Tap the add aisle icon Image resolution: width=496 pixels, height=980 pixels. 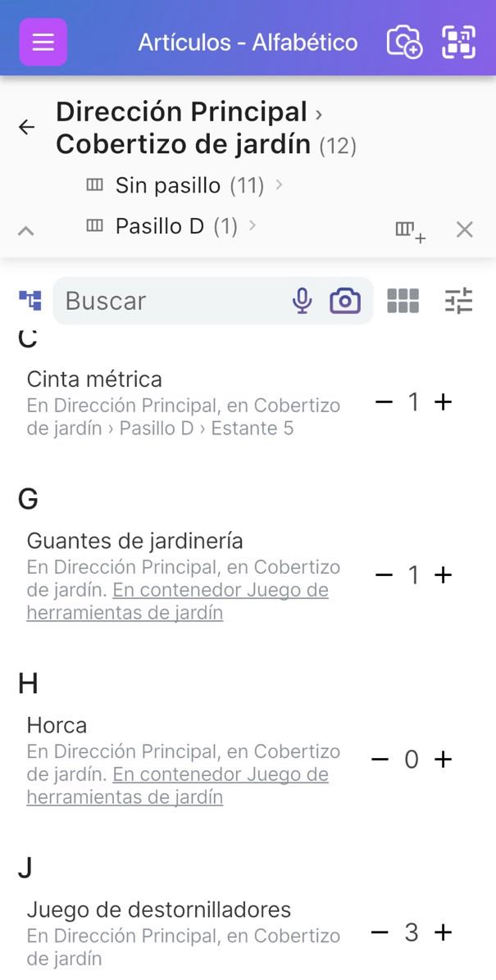coord(410,230)
